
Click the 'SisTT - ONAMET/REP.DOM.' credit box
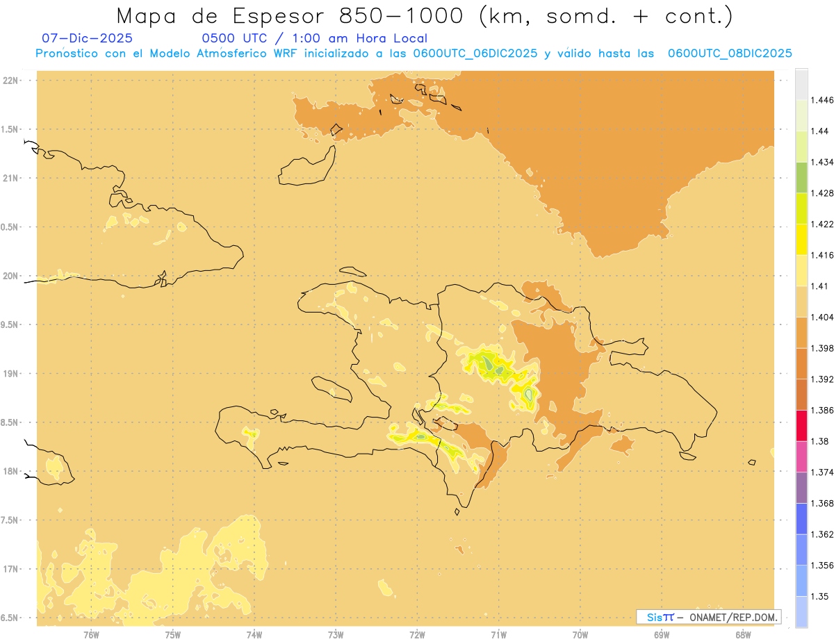709,617
